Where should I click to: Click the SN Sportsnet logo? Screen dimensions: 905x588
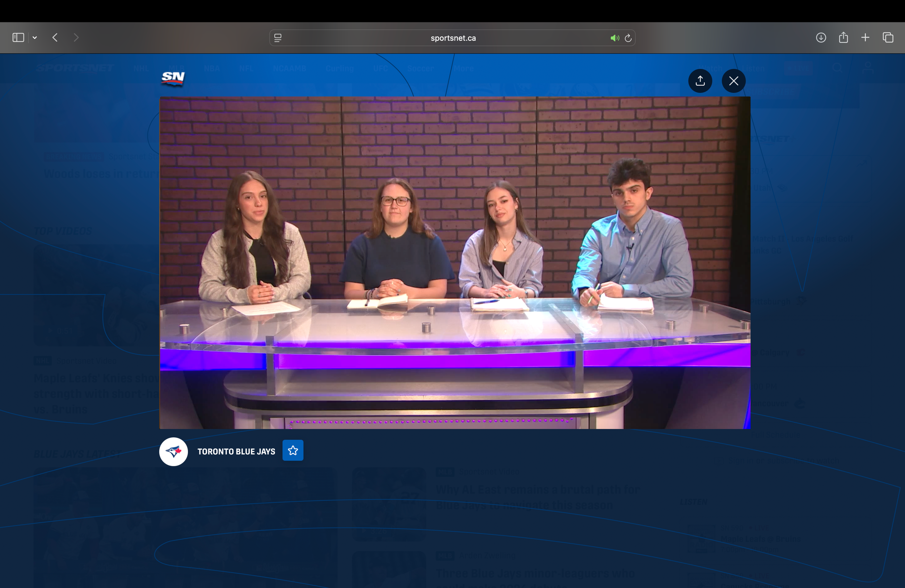(x=173, y=78)
